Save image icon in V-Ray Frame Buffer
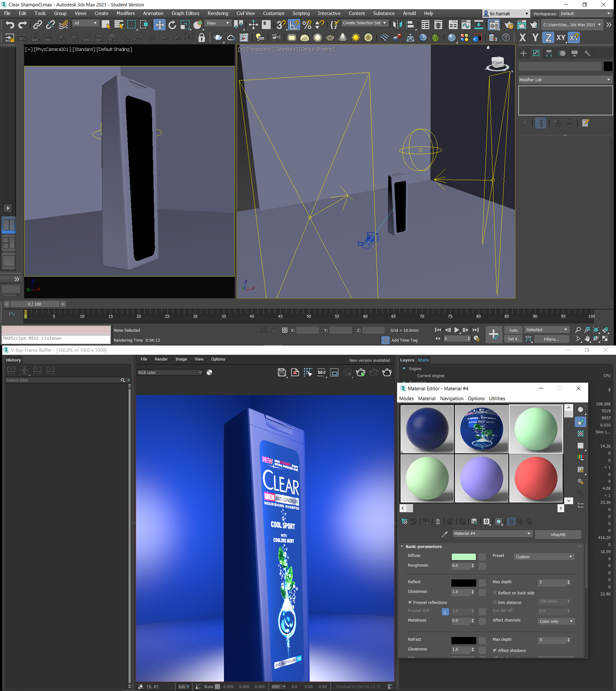The height and width of the screenshot is (691, 616). click(282, 372)
